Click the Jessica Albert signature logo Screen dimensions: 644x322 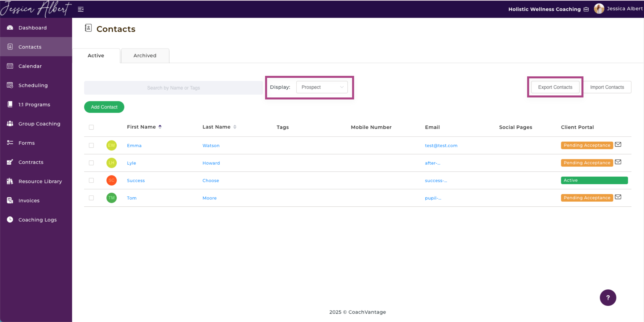click(36, 9)
